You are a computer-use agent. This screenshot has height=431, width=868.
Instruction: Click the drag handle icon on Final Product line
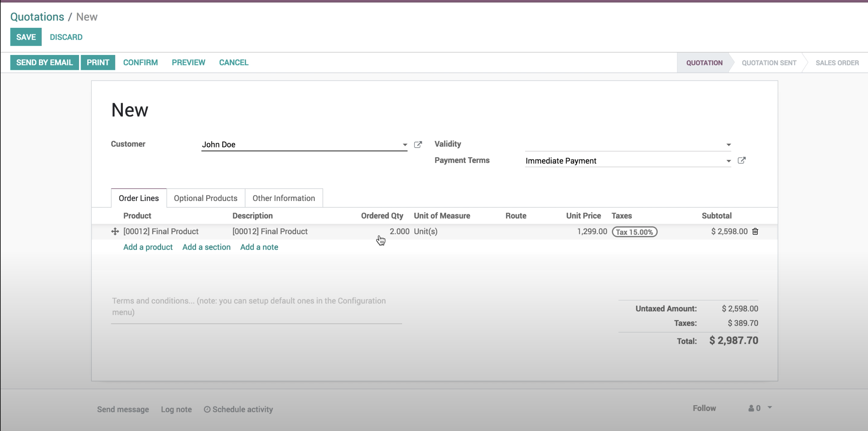click(115, 231)
